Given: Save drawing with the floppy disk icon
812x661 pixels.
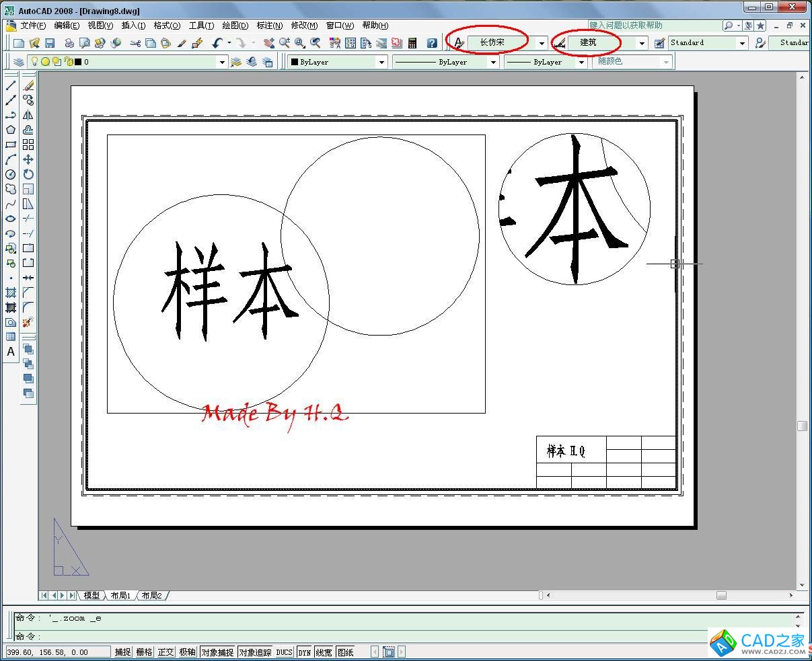Looking at the screenshot, I should tap(50, 43).
